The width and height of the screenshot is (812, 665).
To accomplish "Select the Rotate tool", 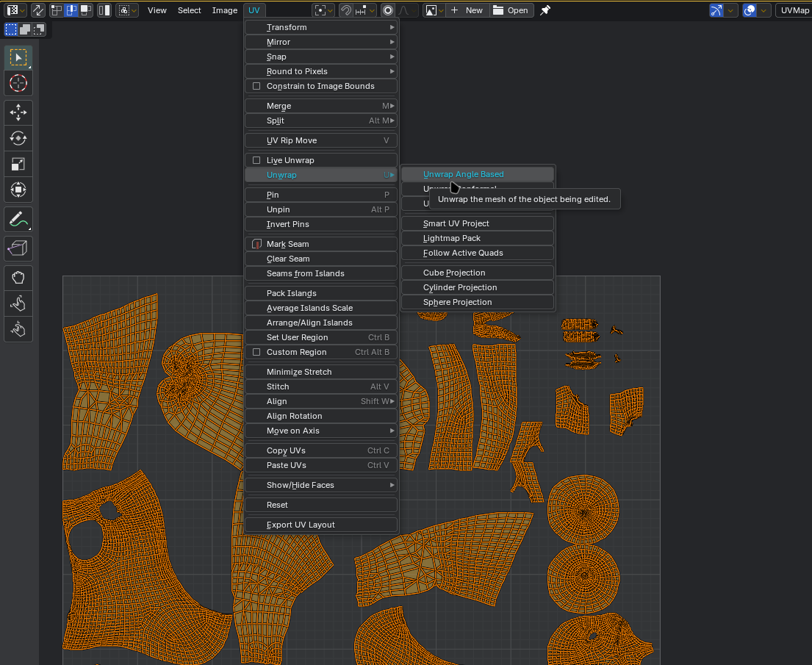I will [18, 138].
